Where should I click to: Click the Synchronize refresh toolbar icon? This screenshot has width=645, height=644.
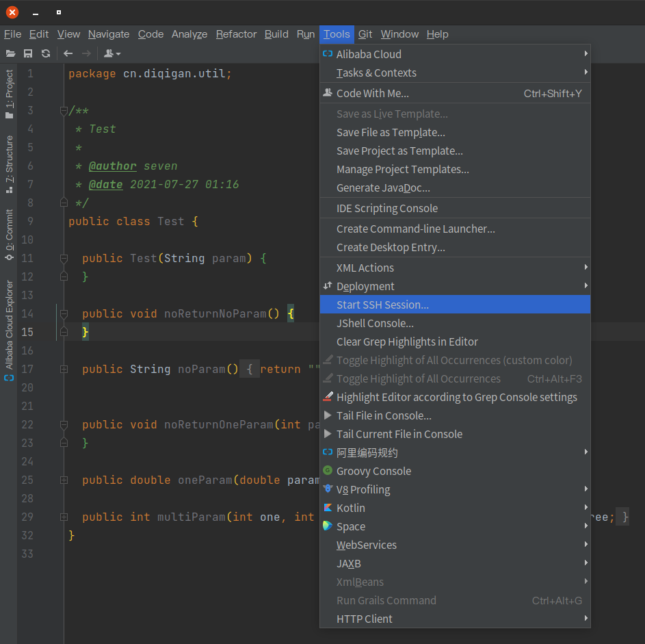(46, 53)
